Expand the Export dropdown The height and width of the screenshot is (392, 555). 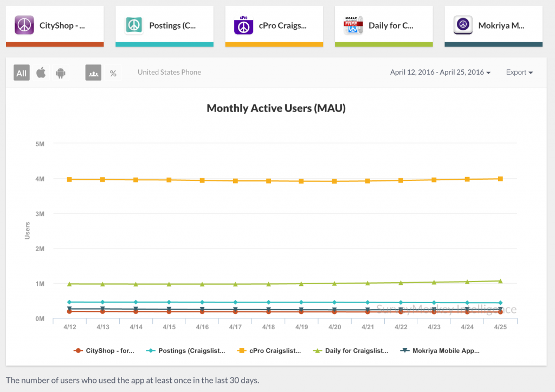pos(519,73)
